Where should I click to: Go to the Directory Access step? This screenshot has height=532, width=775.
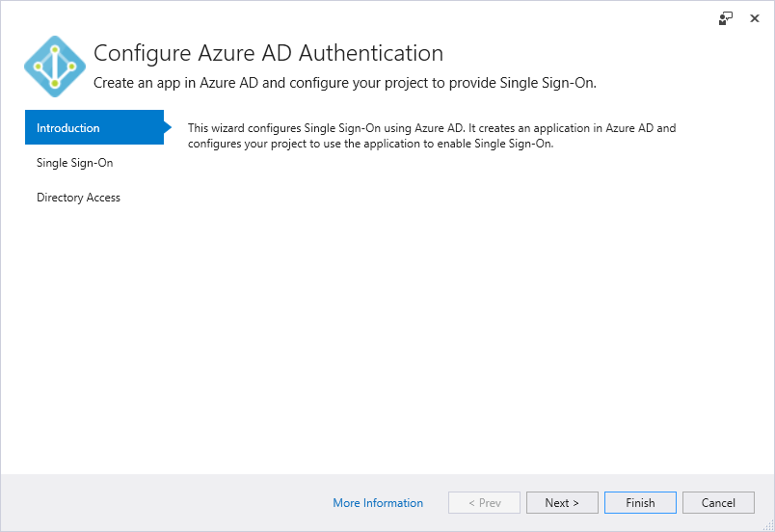(x=79, y=198)
